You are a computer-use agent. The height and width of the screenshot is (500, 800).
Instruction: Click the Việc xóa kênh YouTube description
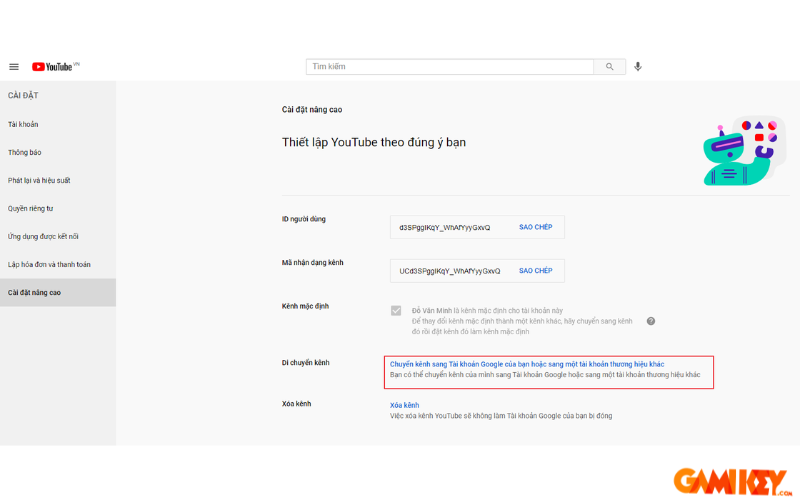point(501,416)
